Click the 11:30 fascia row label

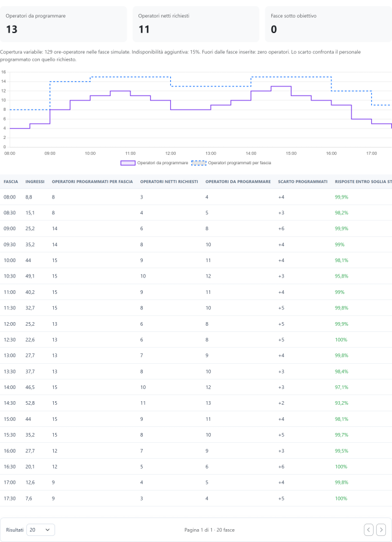10,308
